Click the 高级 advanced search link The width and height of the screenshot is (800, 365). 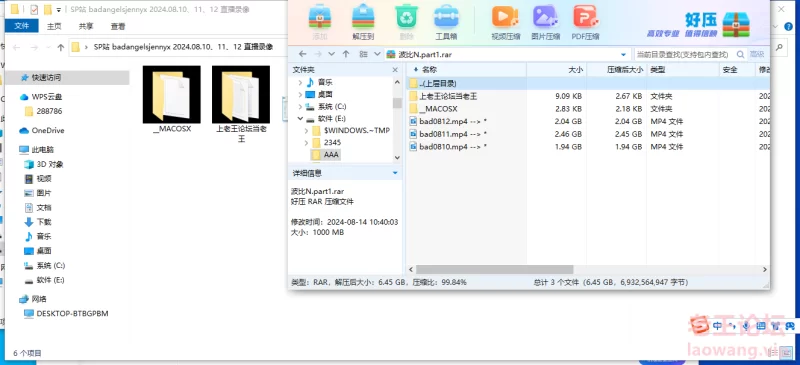coord(757,54)
